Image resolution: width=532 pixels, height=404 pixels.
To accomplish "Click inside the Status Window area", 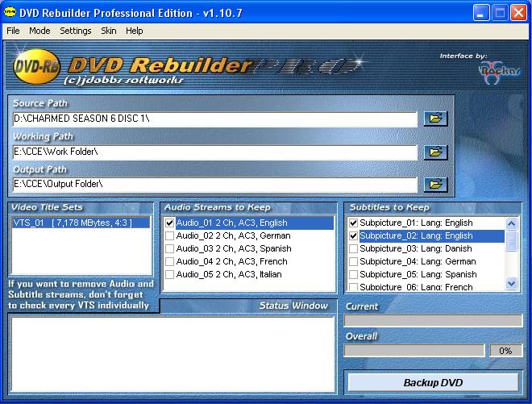I will [x=173, y=354].
